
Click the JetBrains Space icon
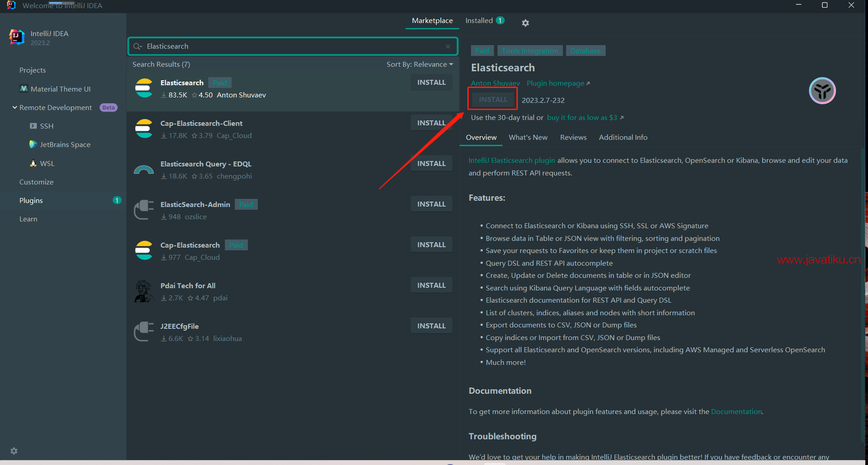(x=33, y=144)
